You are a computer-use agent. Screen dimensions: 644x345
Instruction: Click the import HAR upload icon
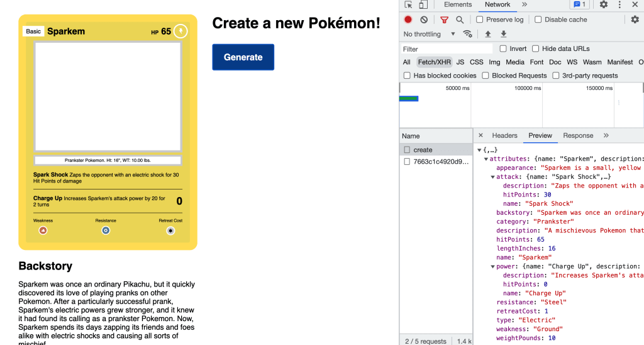(488, 34)
